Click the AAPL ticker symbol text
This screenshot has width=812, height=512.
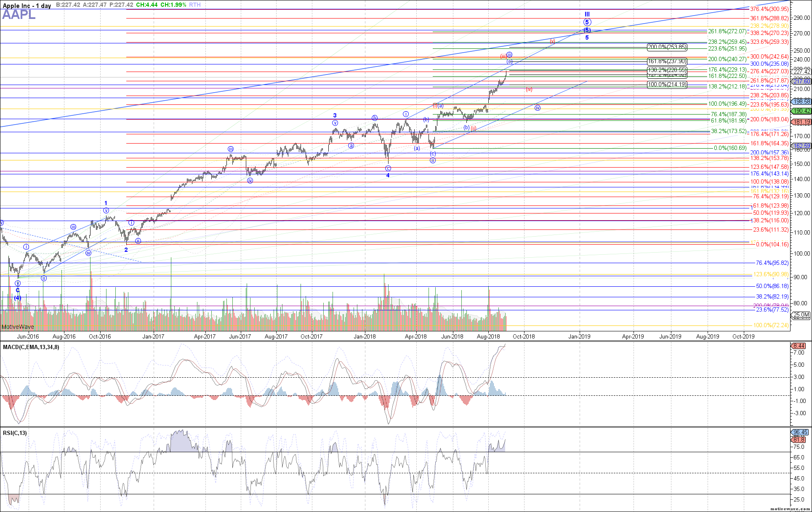[19, 15]
